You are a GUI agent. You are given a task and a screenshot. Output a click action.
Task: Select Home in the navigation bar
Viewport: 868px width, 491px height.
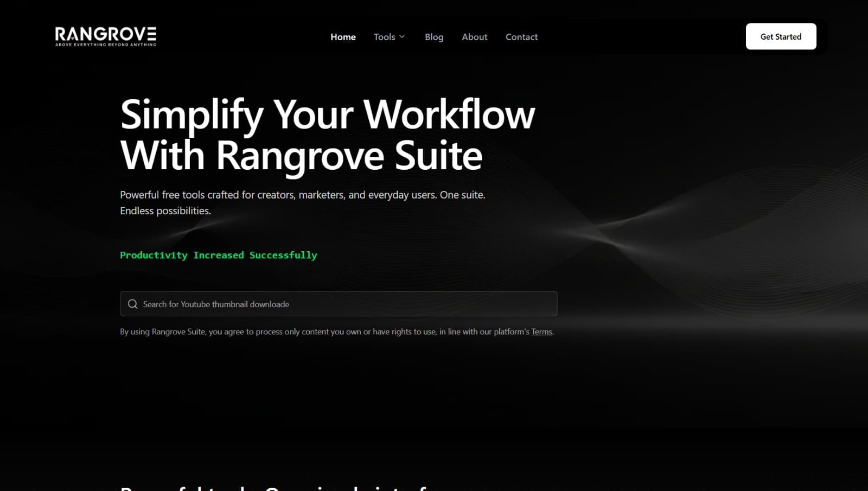coord(343,37)
